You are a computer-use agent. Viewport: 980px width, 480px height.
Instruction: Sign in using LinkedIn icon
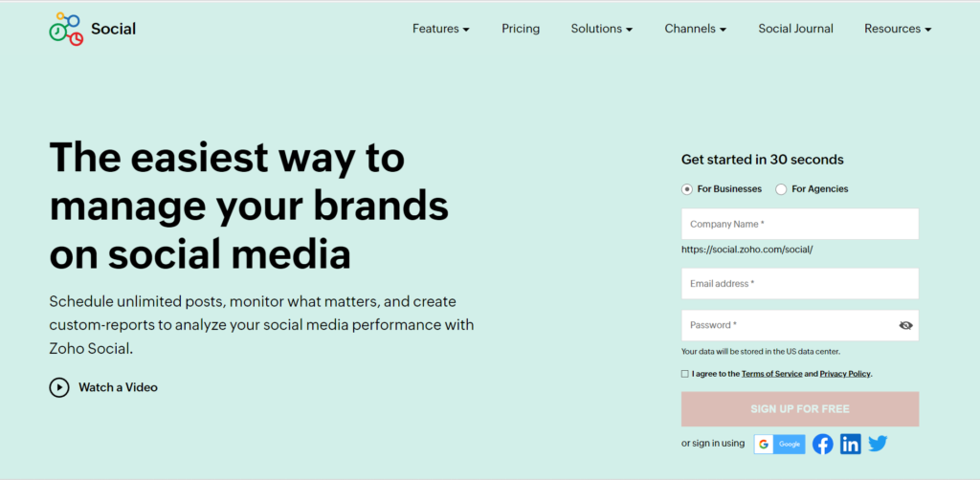[850, 444]
